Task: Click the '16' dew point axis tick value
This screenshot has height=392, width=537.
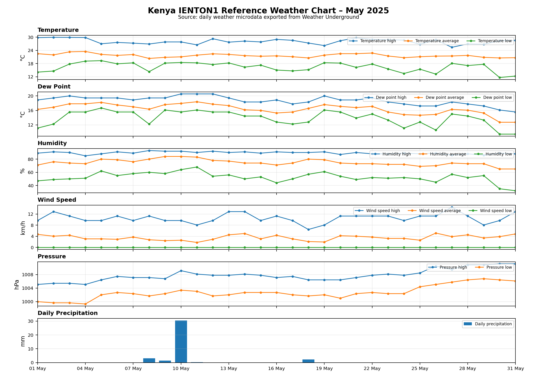Action: (31, 111)
